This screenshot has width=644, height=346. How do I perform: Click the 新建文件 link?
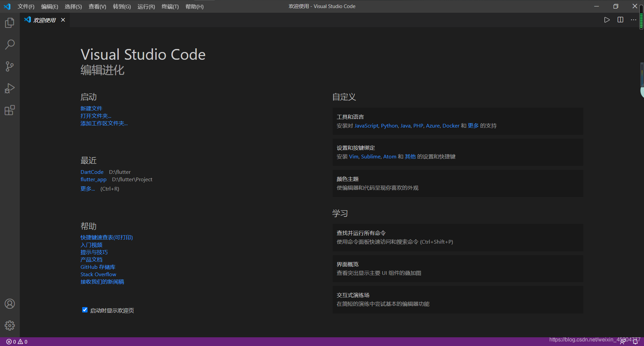pos(91,108)
